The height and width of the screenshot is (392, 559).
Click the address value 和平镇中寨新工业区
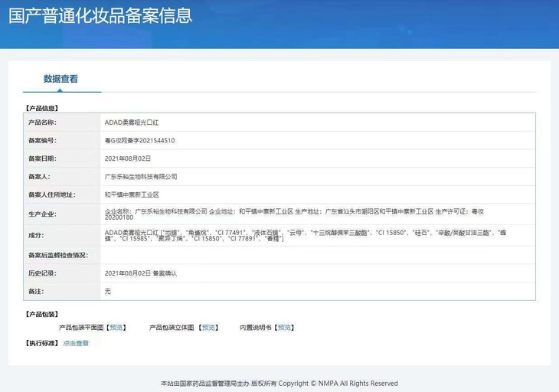pos(131,195)
